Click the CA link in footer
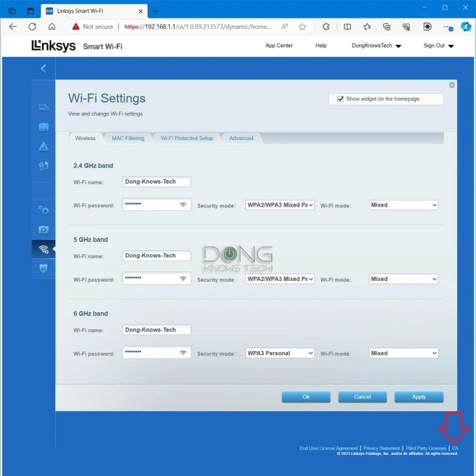 (455, 448)
